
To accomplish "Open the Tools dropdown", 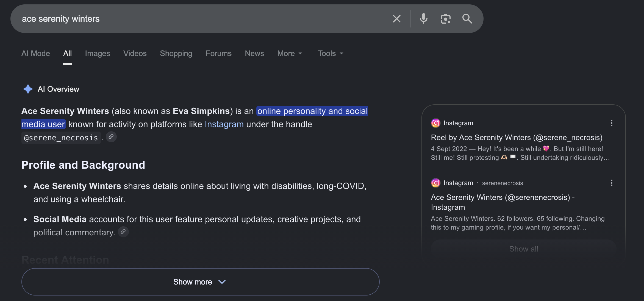I will [x=331, y=53].
